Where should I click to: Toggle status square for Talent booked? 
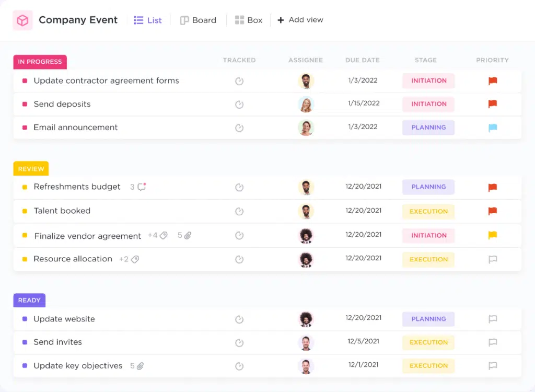point(25,211)
